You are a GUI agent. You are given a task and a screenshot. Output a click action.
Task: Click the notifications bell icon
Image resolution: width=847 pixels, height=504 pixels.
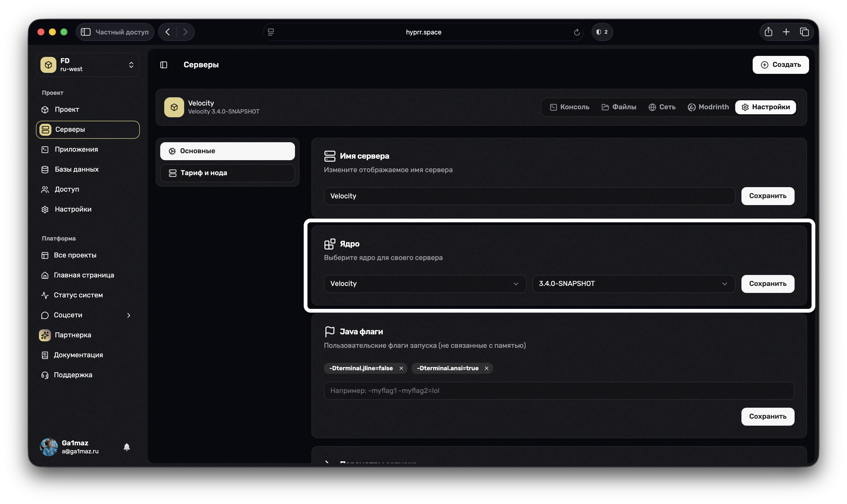127,447
